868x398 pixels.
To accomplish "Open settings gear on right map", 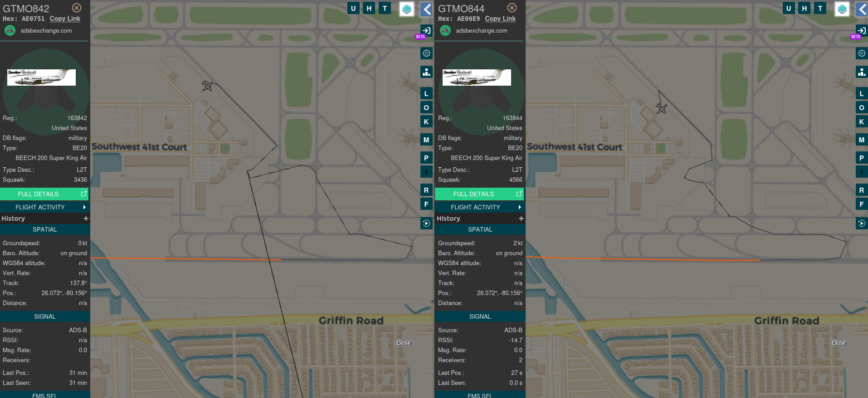I will coord(862,53).
